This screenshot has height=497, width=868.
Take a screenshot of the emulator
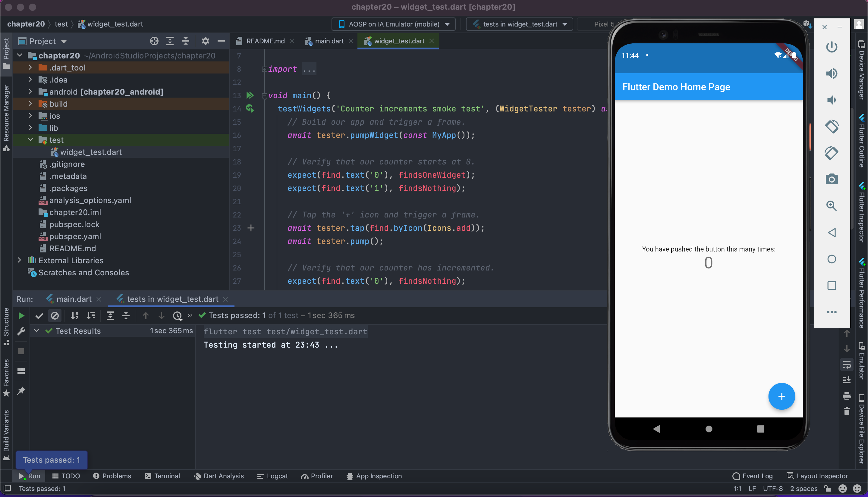pos(832,179)
